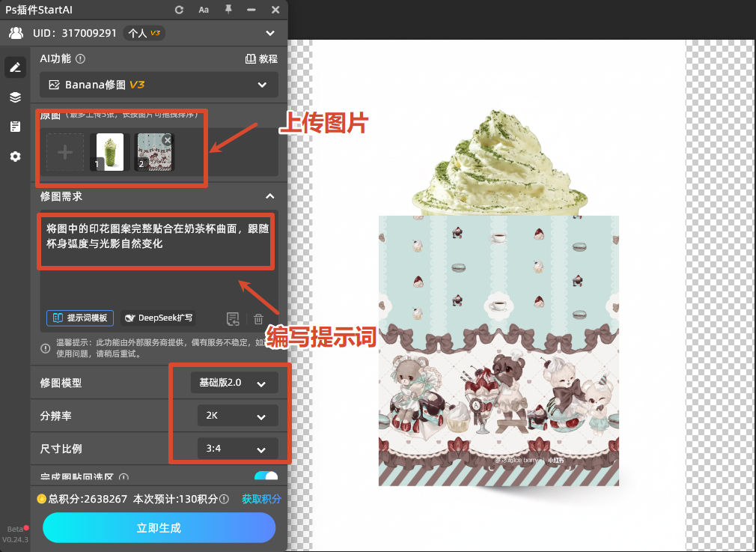The height and width of the screenshot is (552, 756).
Task: Expand the account UID dropdown chevron
Action: (270, 33)
